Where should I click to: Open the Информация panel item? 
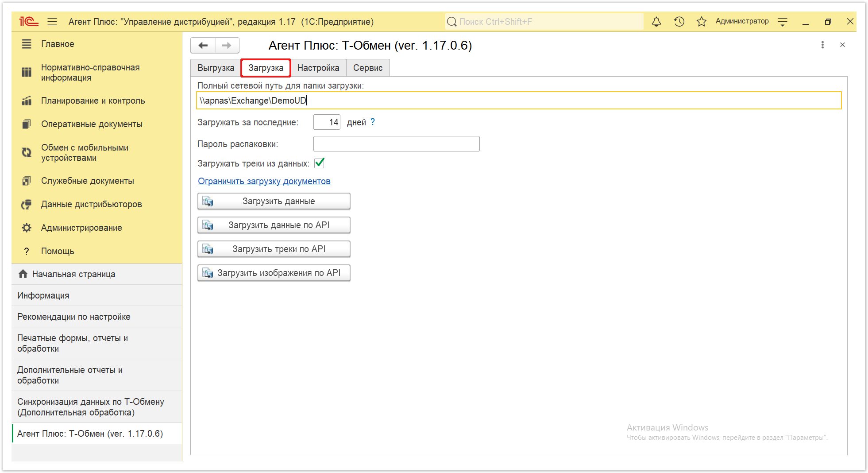pyautogui.click(x=97, y=295)
